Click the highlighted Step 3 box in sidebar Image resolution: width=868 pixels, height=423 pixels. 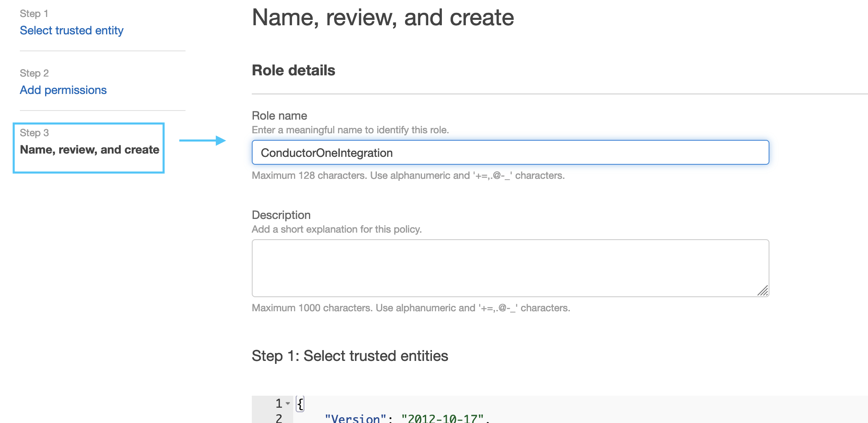(89, 148)
